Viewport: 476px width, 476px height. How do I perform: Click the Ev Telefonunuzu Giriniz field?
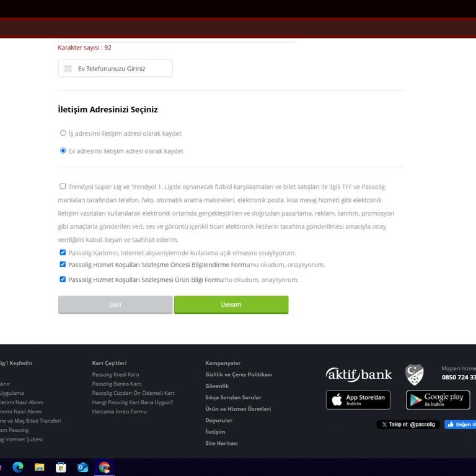point(115,68)
